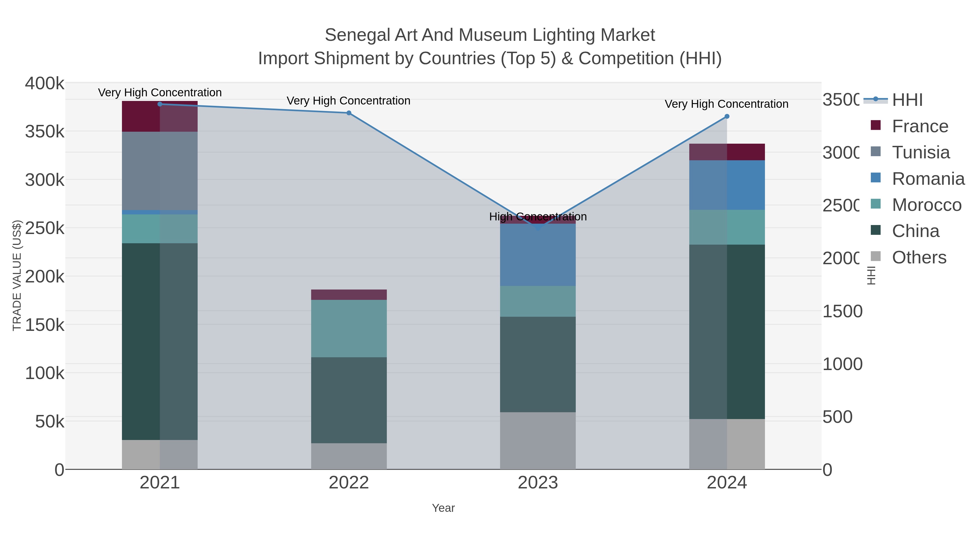
Task: Click the subtitle 'Import Shipment by Countries (Top 5)'
Action: click(407, 59)
